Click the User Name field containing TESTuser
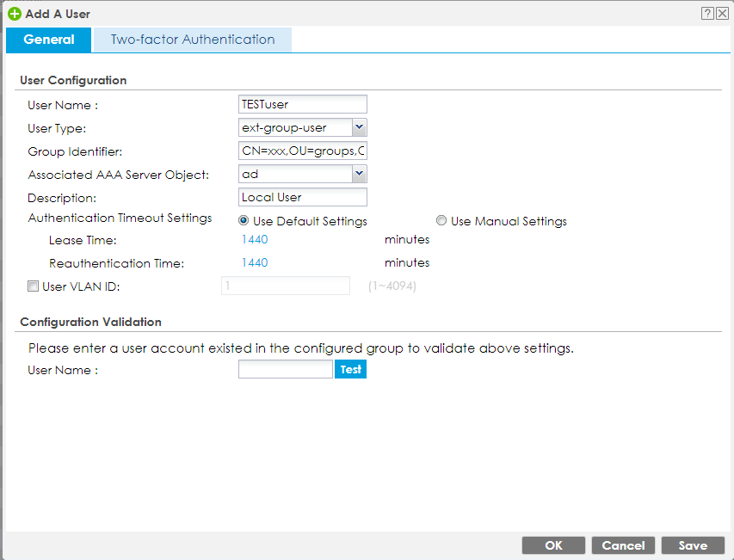Screen dimensions: 734x560 [303, 104]
